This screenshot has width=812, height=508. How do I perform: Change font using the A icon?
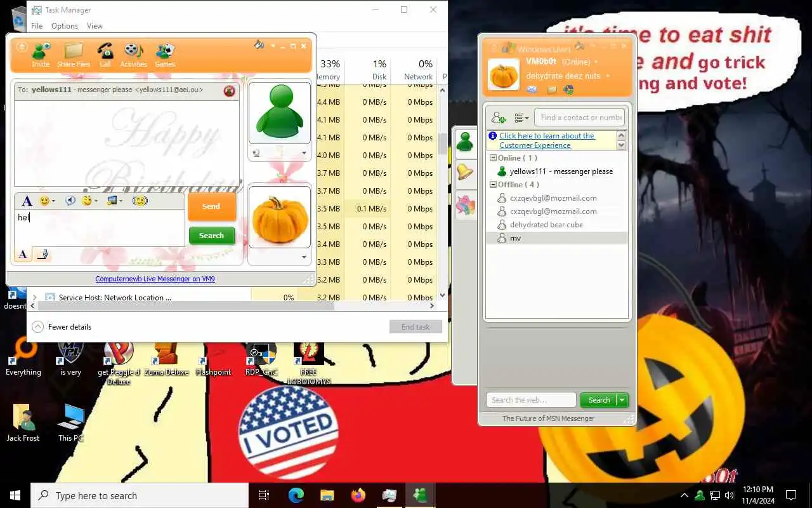coord(26,201)
